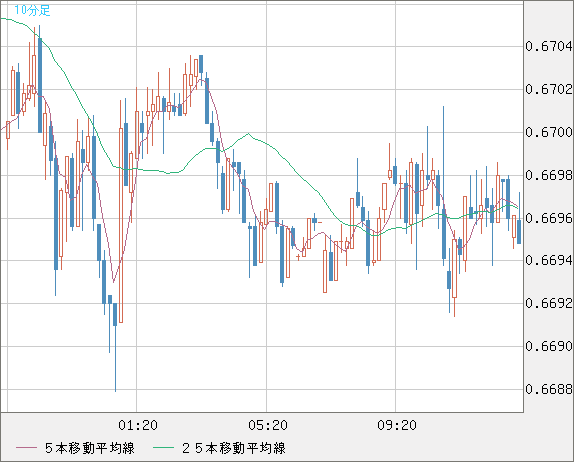
Task: Click the 10分足 timeframe label
Action: (x=32, y=10)
